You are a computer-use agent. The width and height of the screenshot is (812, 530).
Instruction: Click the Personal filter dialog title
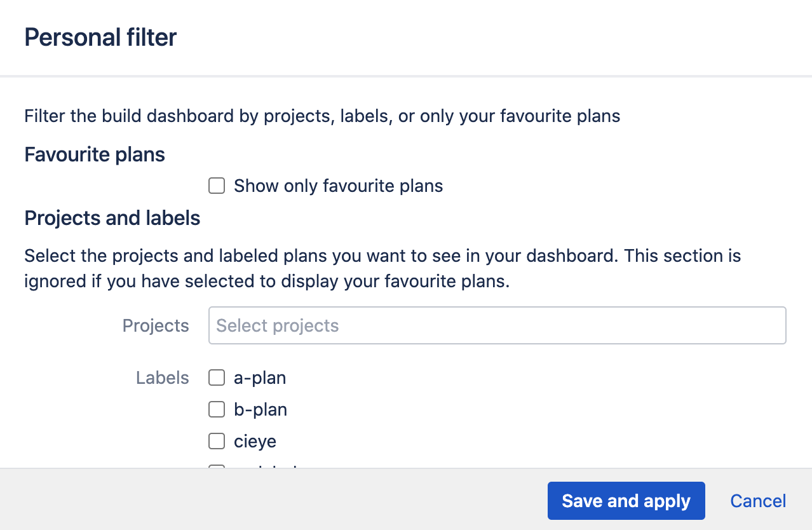click(100, 37)
